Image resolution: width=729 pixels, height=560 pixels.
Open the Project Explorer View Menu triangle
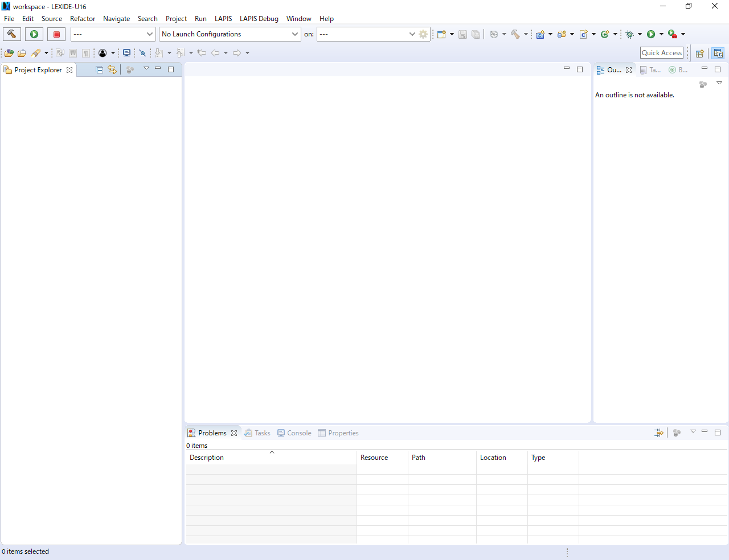coord(146,69)
